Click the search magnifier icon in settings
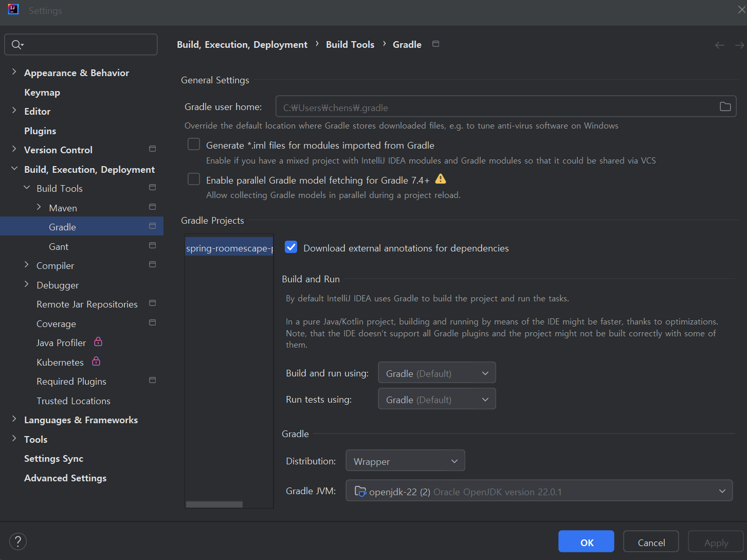747x560 pixels. point(17,45)
